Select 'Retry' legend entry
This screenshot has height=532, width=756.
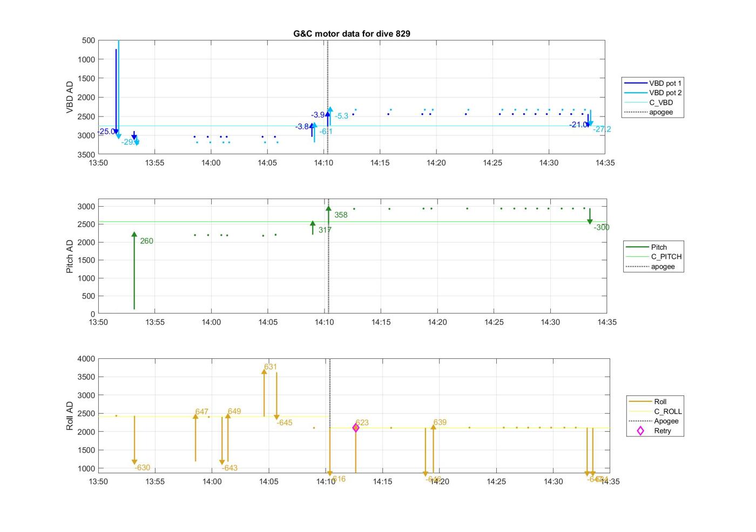tap(653, 431)
